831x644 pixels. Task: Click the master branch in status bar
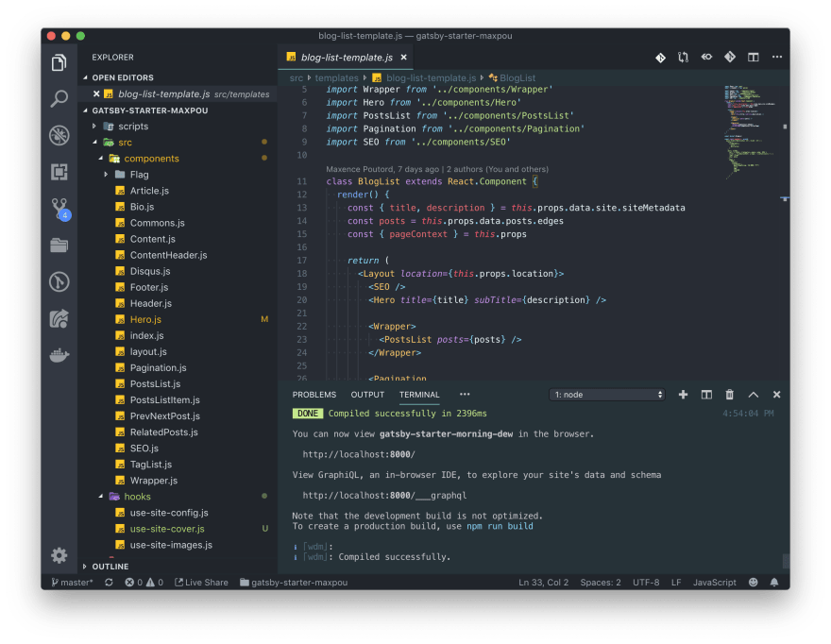[73, 582]
